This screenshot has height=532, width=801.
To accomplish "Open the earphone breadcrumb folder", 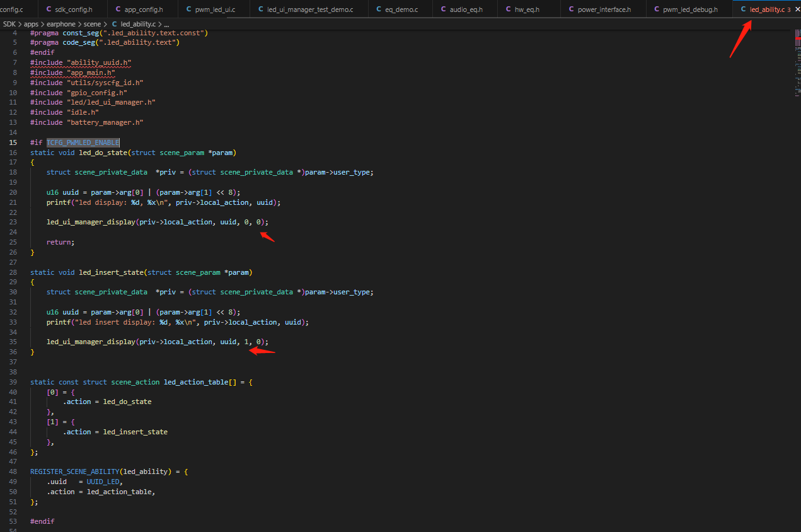I will click(x=61, y=24).
